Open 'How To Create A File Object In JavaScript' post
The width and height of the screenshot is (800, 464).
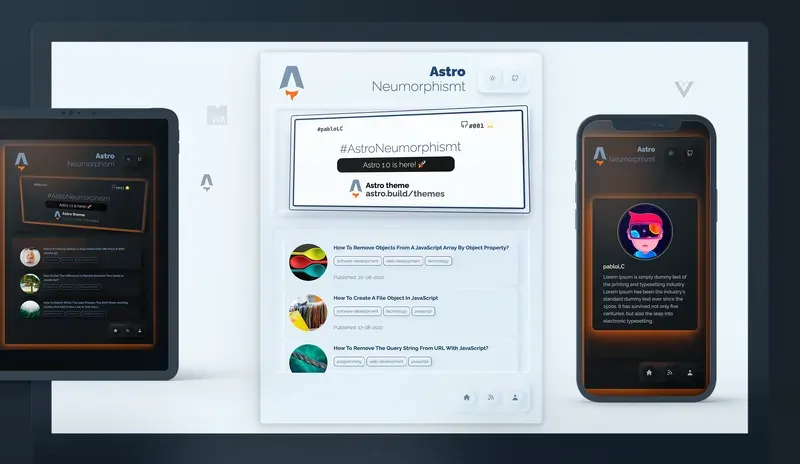tap(385, 298)
